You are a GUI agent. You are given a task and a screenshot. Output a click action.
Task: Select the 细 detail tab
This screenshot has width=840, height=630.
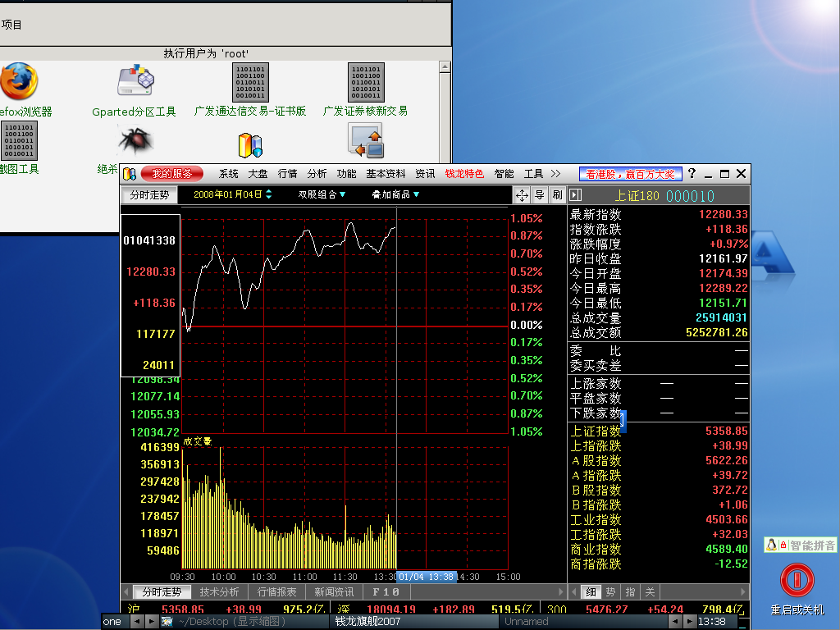tap(591, 592)
